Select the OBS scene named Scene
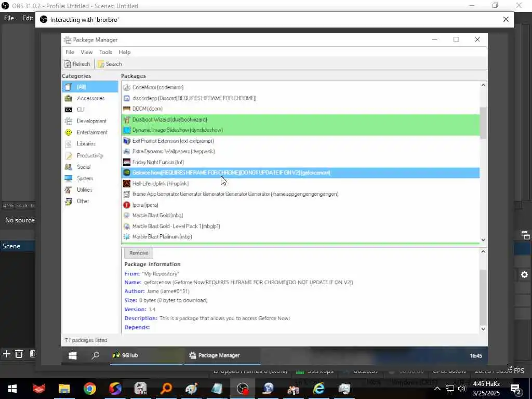 18,246
